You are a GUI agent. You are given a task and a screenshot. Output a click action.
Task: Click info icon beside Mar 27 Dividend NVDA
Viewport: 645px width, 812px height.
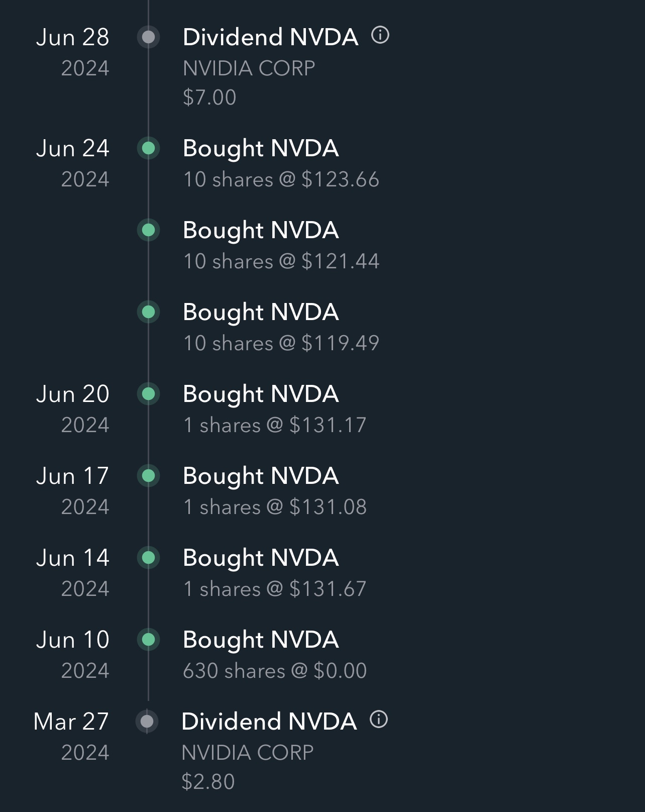379,720
